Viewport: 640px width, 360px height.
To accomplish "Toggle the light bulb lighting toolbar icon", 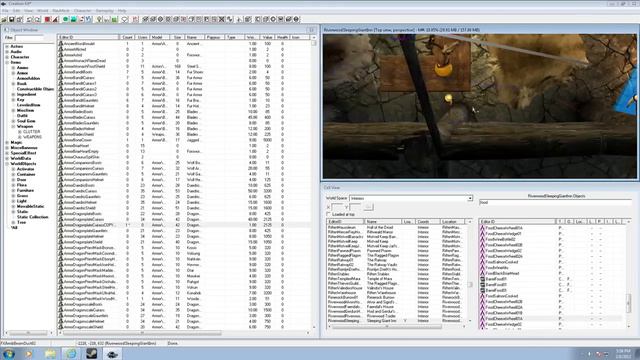I will point(99,19).
